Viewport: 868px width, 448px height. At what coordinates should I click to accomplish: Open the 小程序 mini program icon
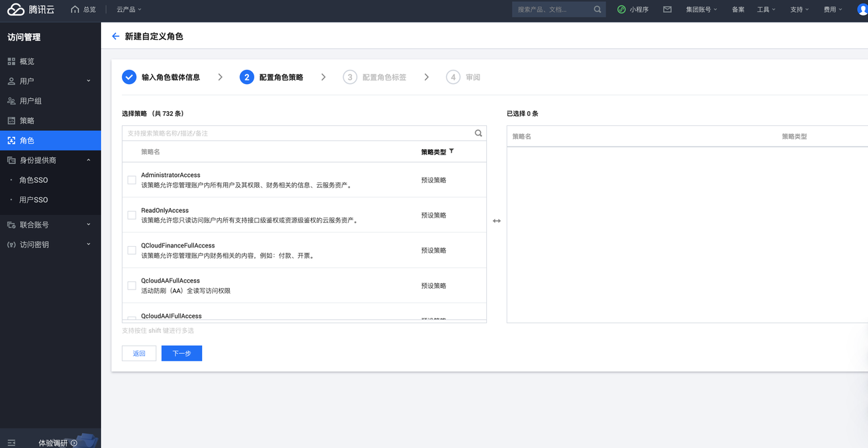coord(621,9)
